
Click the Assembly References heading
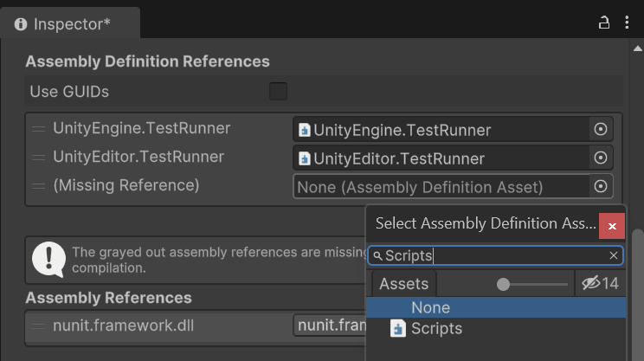coord(108,298)
